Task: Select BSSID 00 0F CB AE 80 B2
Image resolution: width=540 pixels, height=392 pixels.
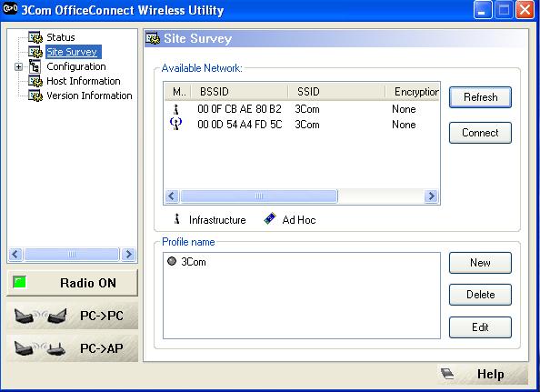Action: 239,109
